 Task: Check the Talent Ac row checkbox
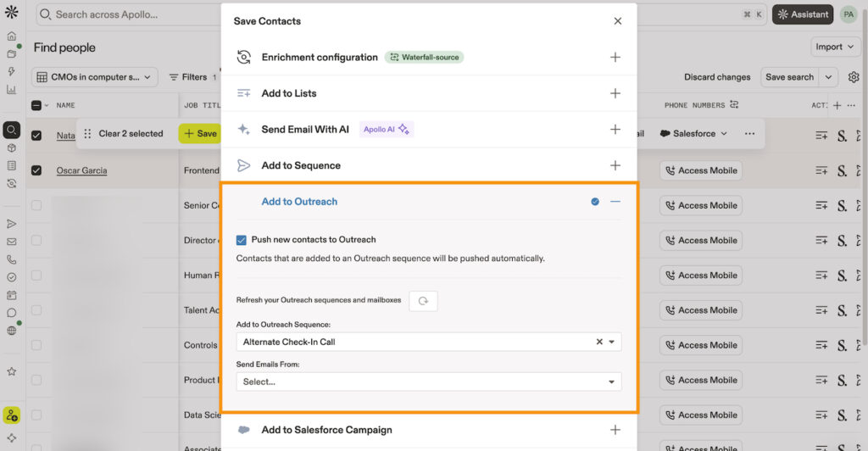(x=36, y=310)
